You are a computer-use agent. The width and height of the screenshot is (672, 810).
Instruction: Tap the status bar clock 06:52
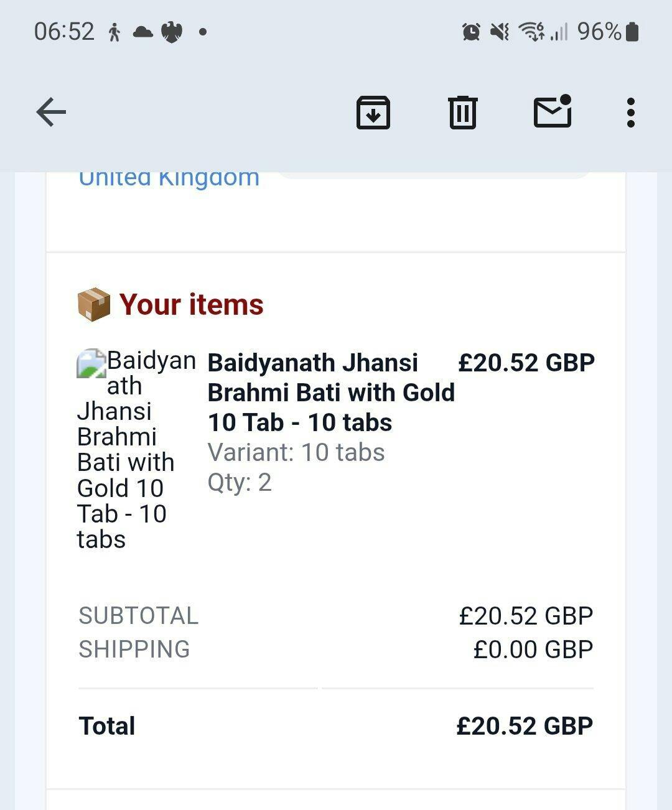[64, 31]
